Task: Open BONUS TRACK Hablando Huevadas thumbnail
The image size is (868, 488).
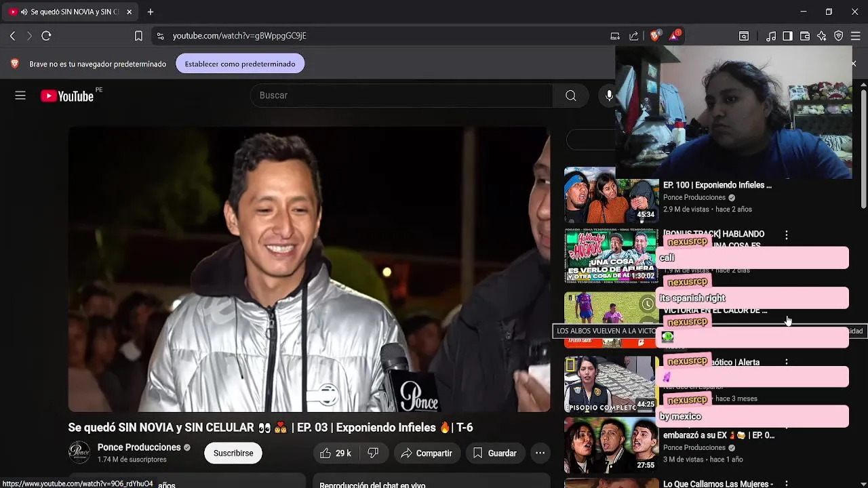Action: 611,256
